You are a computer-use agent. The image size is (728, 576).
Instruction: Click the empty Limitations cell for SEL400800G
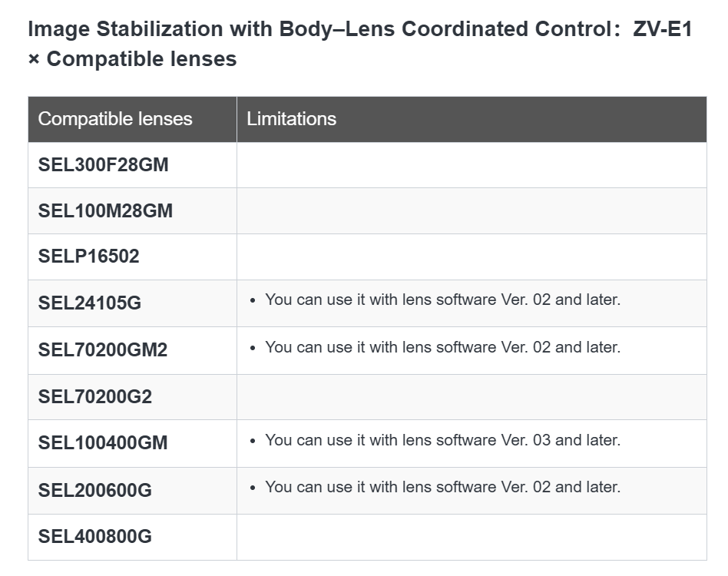click(x=472, y=537)
